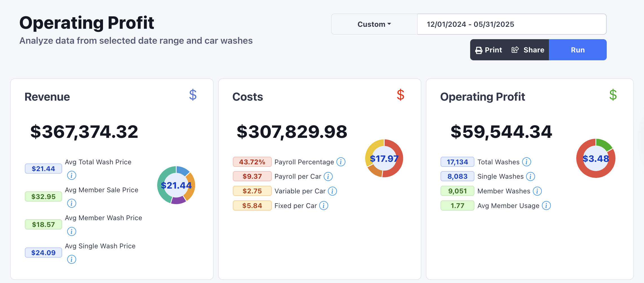Click the date range input field

(x=512, y=24)
